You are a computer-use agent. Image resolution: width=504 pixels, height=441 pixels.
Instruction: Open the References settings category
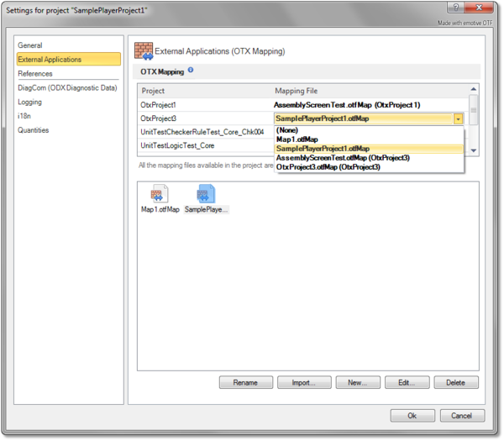coord(35,74)
